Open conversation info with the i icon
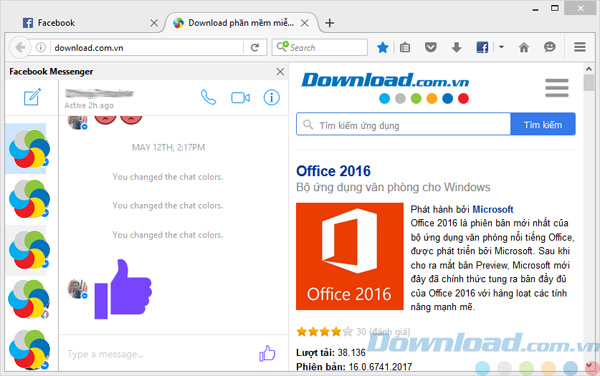 [x=271, y=98]
